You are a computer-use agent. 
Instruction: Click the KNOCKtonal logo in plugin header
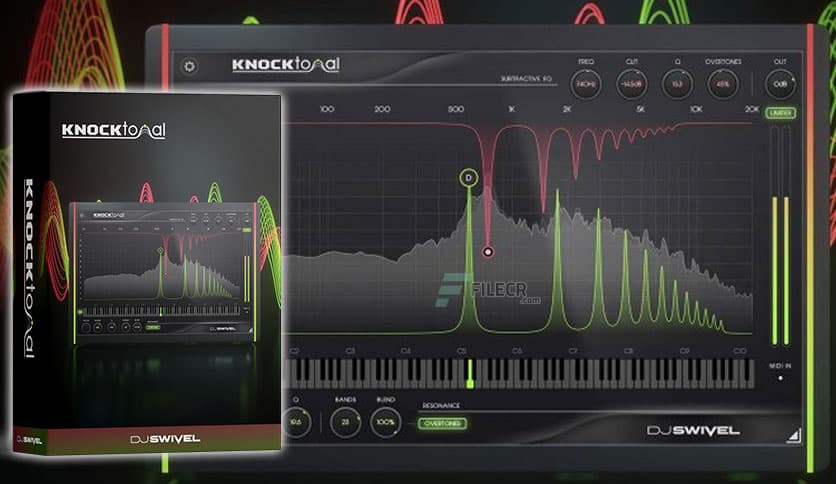(286, 64)
